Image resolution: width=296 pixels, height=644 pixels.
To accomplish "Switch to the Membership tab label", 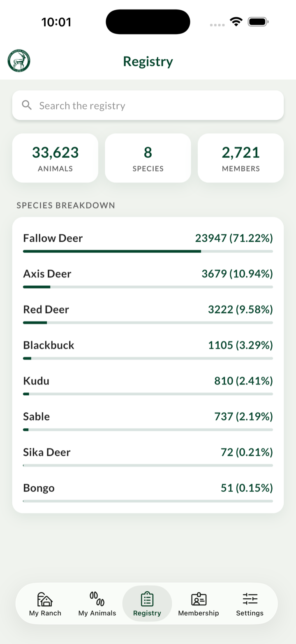I will [199, 613].
